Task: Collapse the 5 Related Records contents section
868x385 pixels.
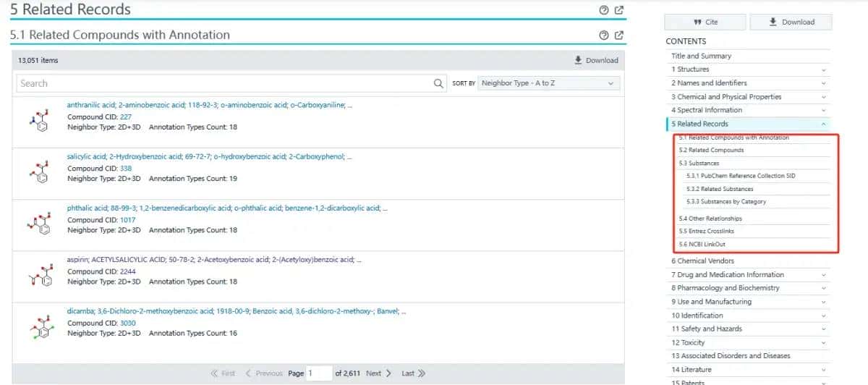Action: coord(823,124)
